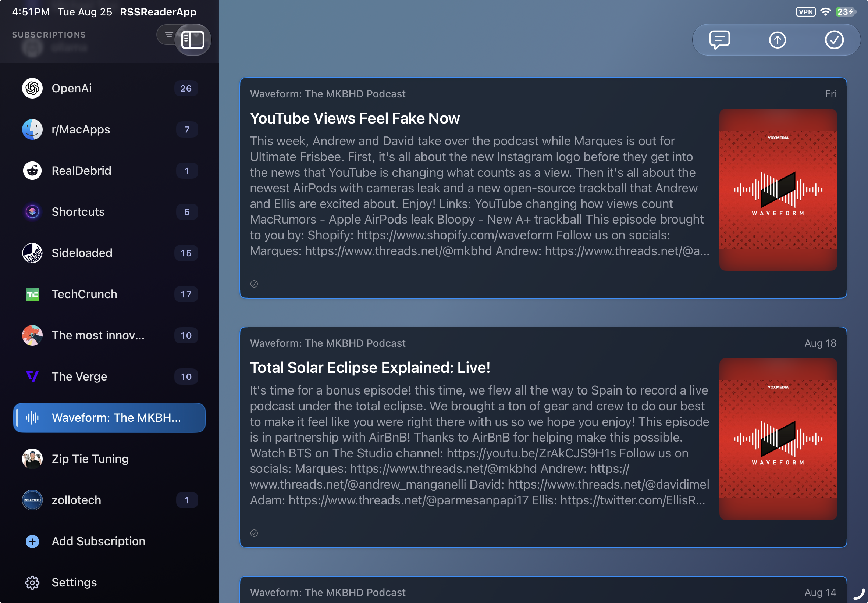Image resolution: width=868 pixels, height=603 pixels.
Task: Click the 17 unread badge for TechCrunch
Action: click(186, 294)
